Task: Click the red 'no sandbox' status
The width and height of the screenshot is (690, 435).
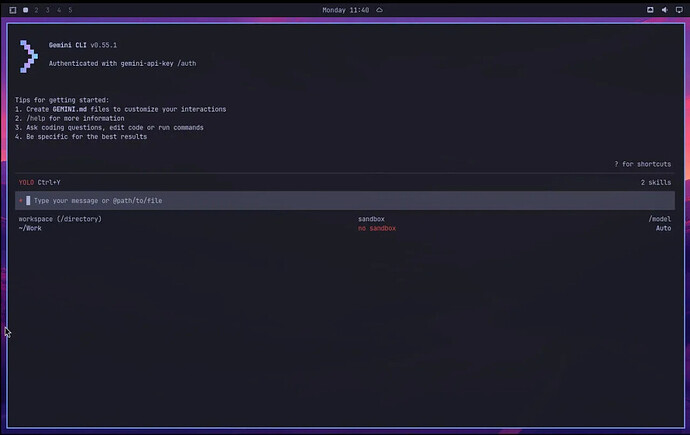Action: pos(377,228)
